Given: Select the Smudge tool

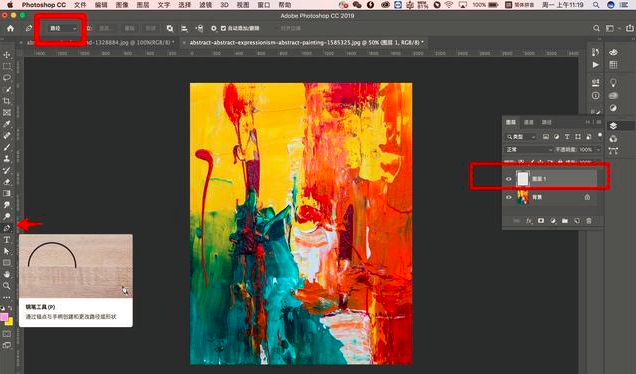Looking at the screenshot, I should coord(7,205).
